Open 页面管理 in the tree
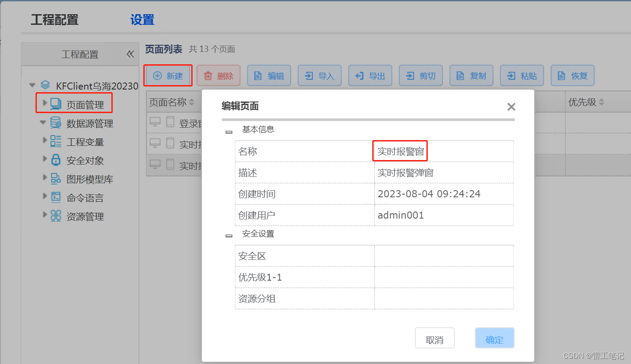The width and height of the screenshot is (631, 364). pos(85,105)
